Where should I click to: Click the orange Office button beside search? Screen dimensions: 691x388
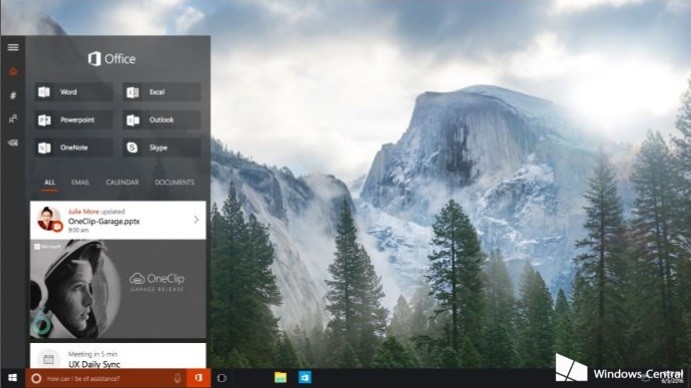(199, 378)
